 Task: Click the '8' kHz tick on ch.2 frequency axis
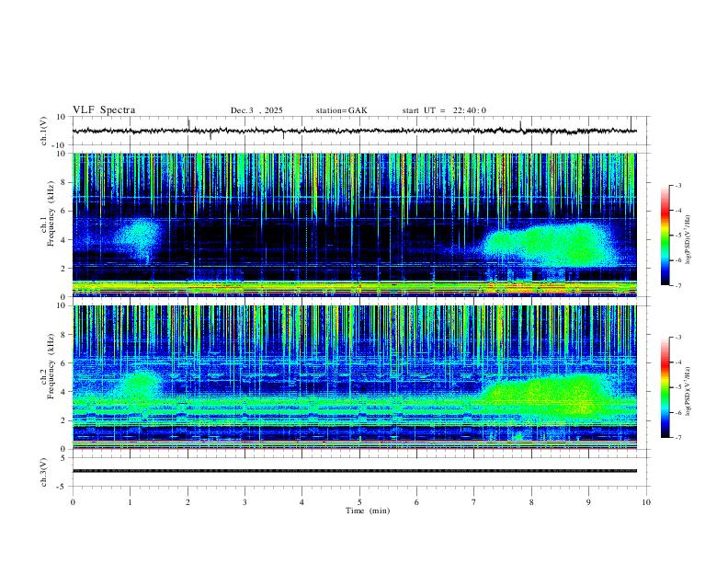coord(63,335)
